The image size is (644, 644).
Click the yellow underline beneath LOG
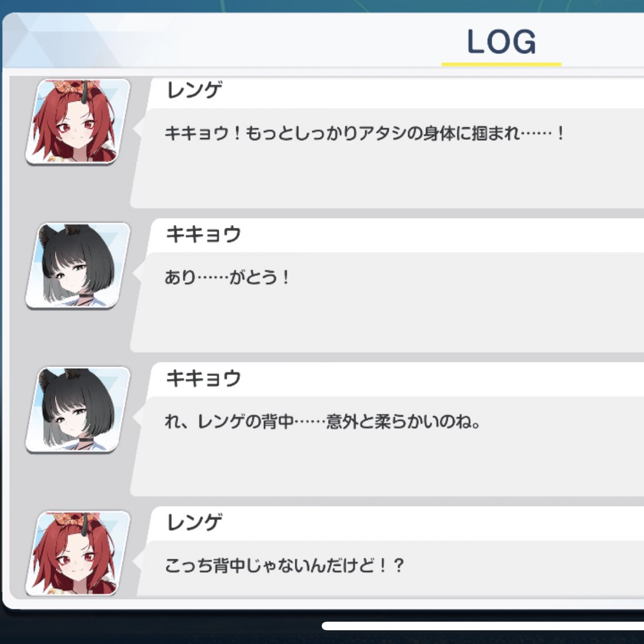(501, 64)
